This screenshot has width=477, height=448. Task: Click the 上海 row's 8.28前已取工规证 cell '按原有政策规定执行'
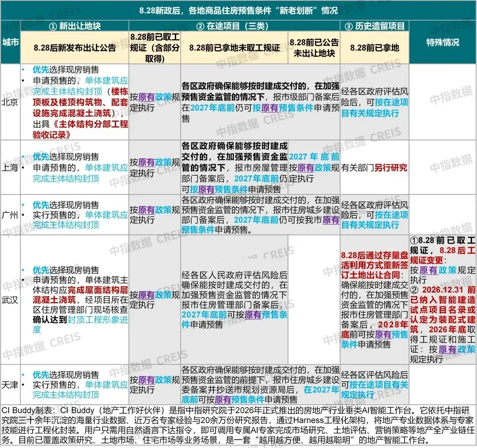pyautogui.click(x=155, y=167)
